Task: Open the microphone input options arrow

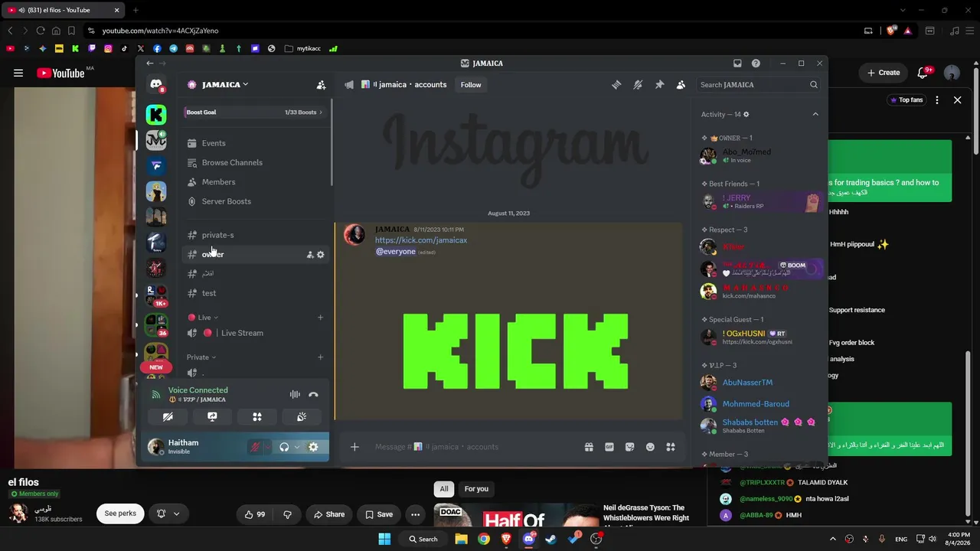Action: [x=268, y=447]
